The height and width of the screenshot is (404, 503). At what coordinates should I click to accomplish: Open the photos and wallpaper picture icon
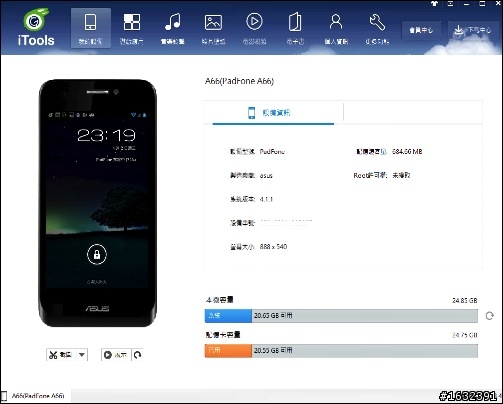coord(213,29)
